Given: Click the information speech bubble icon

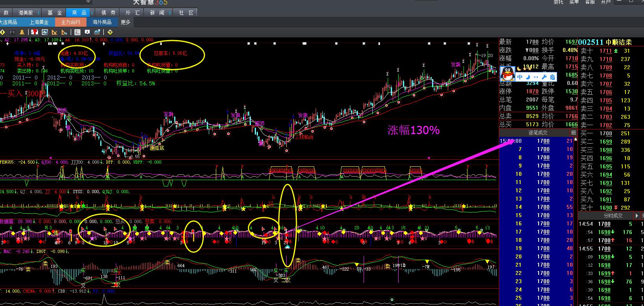Looking at the screenshot, I should 87,32.
